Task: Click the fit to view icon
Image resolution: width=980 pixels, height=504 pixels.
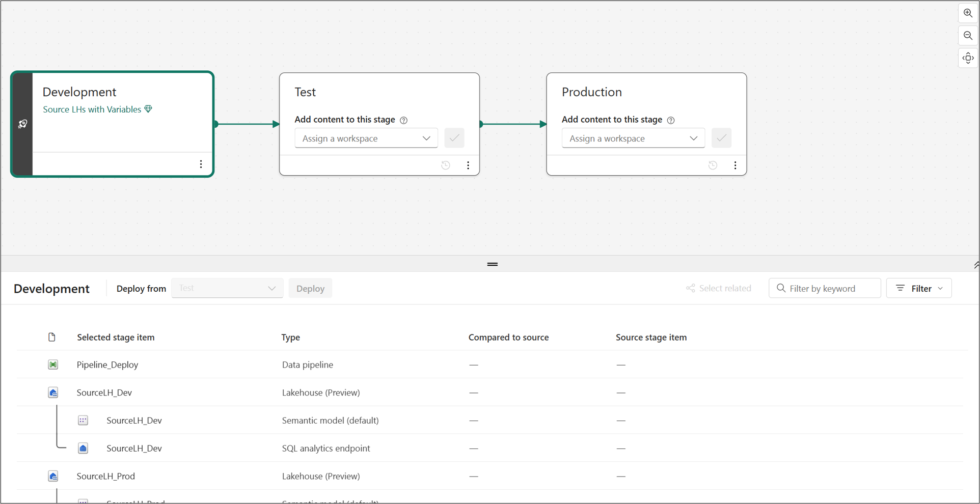Action: [968, 58]
